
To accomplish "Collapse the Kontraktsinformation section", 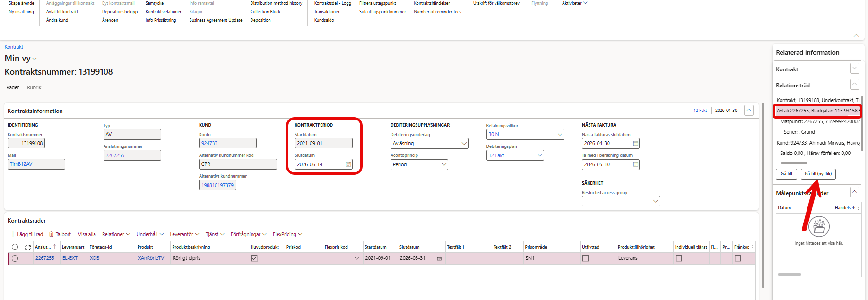I will point(749,110).
